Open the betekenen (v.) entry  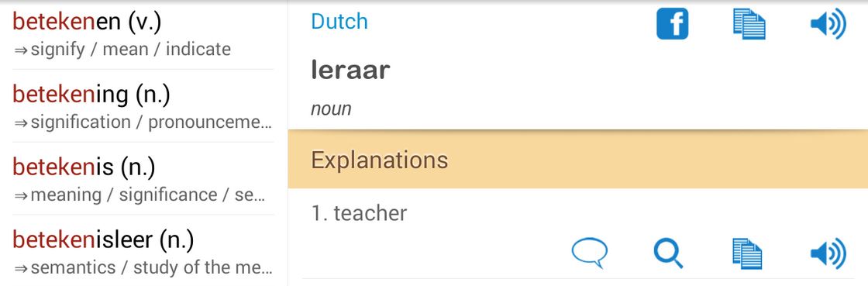tap(143, 35)
